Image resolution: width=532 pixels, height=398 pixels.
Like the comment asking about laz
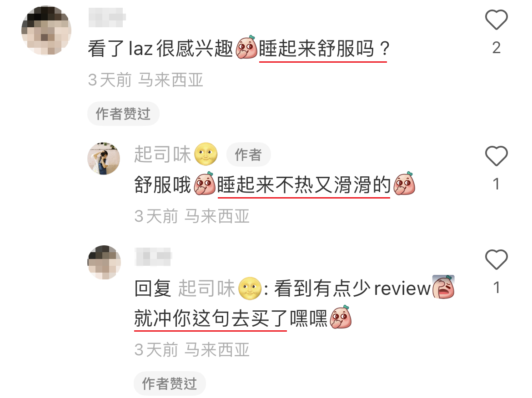pyautogui.click(x=496, y=20)
